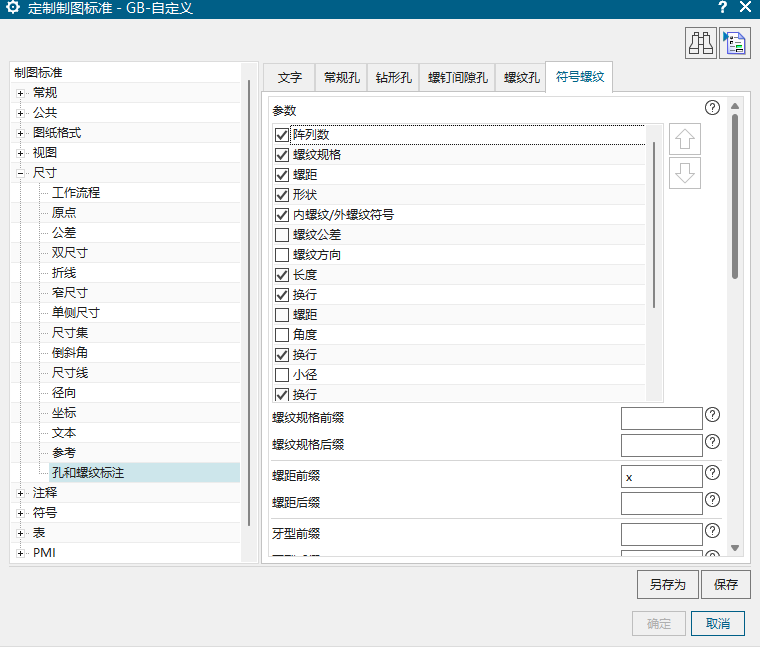Click the 取消 button
The image size is (760, 647).
tap(717, 623)
